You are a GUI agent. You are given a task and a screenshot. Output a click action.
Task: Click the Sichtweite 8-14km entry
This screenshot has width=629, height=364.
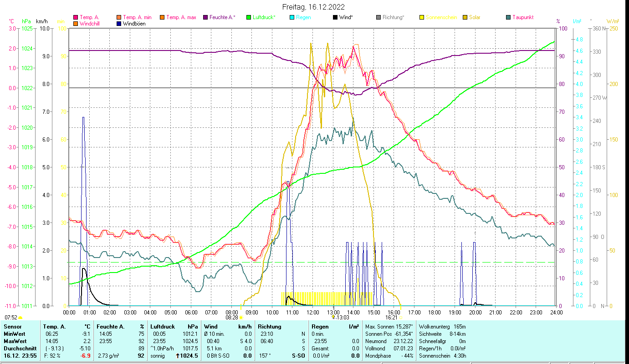tap(442, 334)
